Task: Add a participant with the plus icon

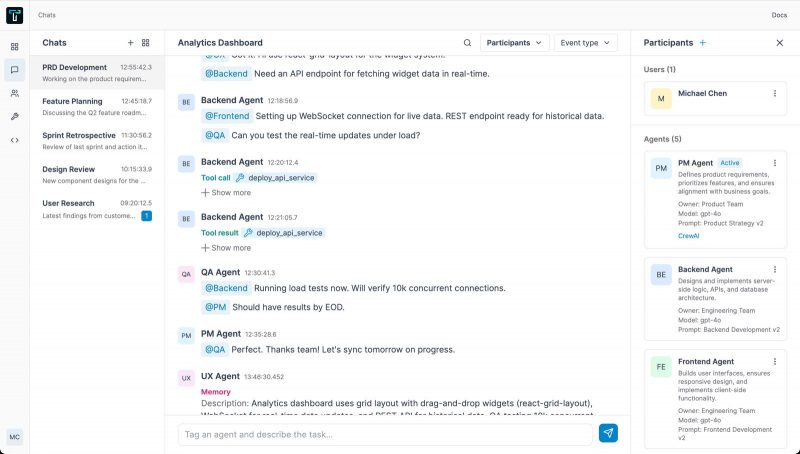Action: (x=703, y=43)
